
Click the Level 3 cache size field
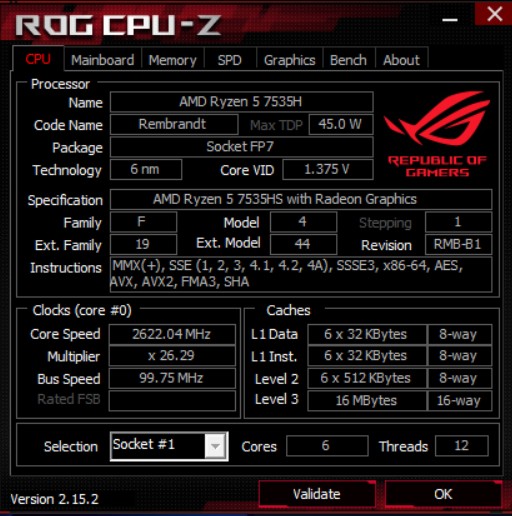[x=367, y=400]
